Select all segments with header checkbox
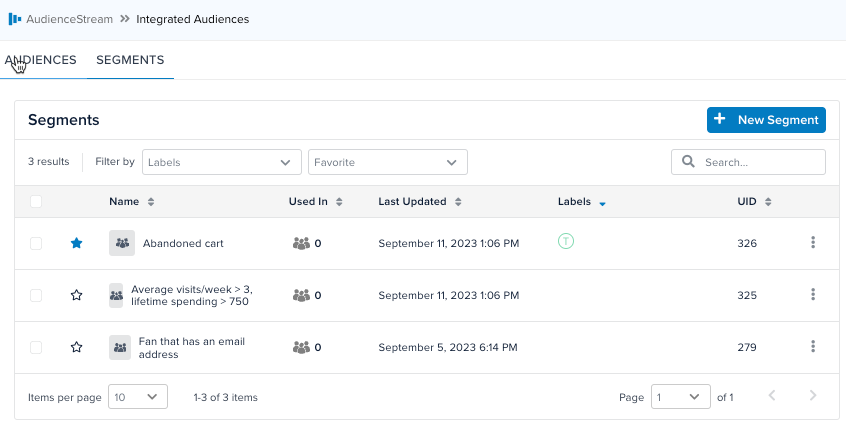 (36, 202)
